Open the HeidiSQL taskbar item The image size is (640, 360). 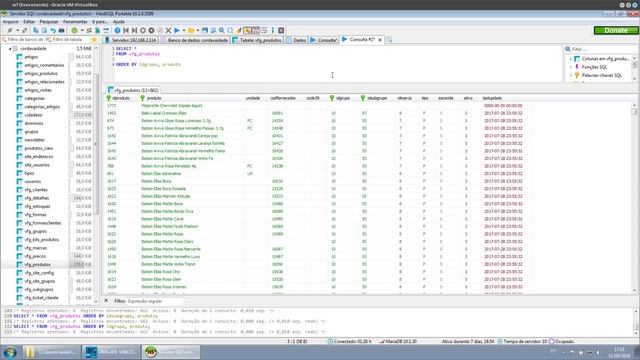pyautogui.click(x=171, y=352)
